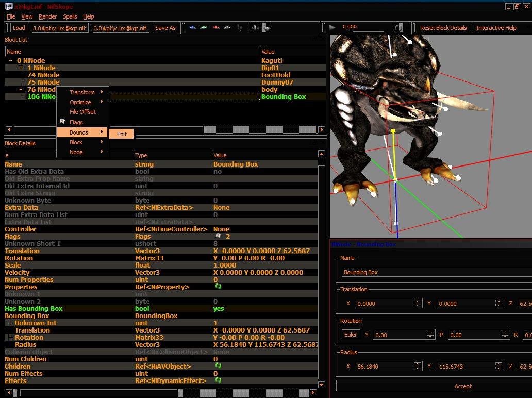
Task: Click the refresh icon in Properties row
Action: [x=218, y=286]
